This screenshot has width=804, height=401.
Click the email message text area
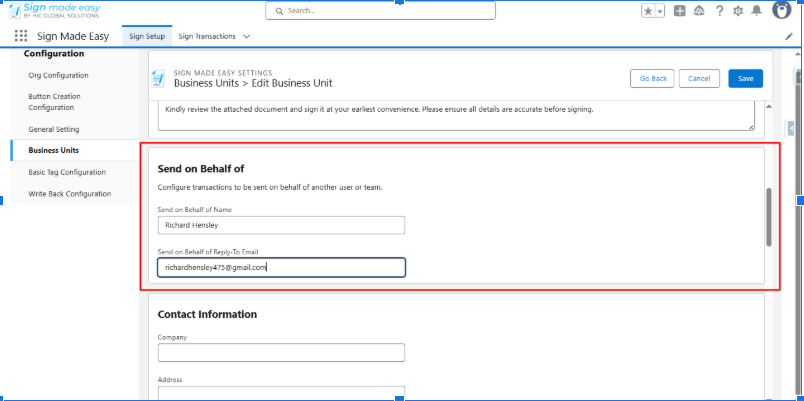456,116
